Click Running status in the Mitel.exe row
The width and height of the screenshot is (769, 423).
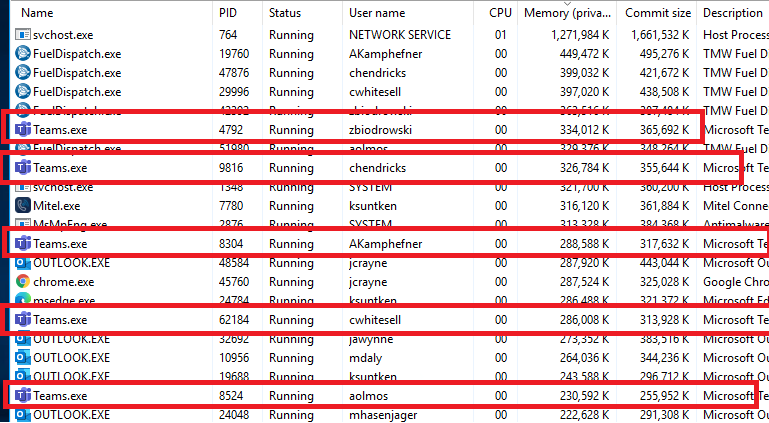pos(291,206)
